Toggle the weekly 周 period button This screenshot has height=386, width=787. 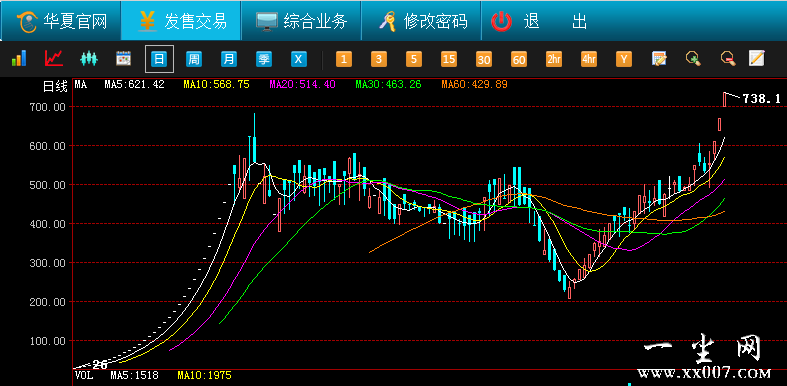(194, 59)
